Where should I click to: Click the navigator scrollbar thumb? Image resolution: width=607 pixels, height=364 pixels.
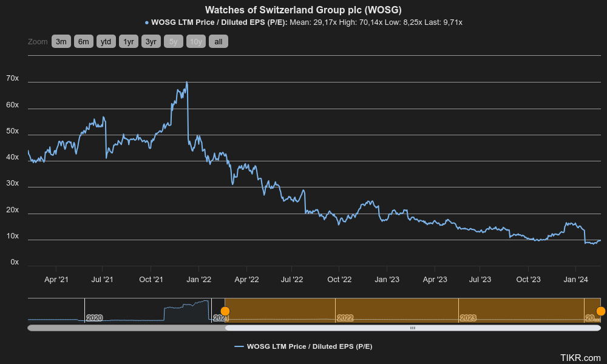coord(413,328)
